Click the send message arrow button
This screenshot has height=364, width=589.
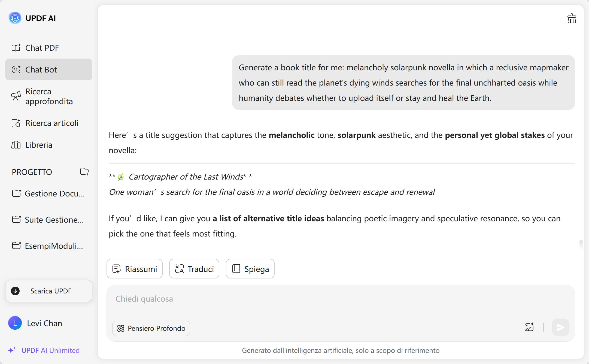click(560, 327)
